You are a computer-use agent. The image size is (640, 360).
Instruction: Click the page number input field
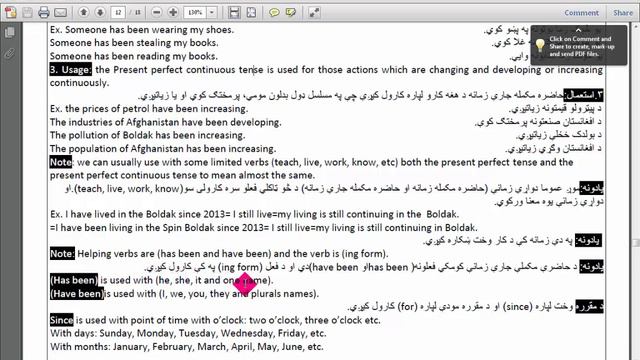tap(118, 13)
